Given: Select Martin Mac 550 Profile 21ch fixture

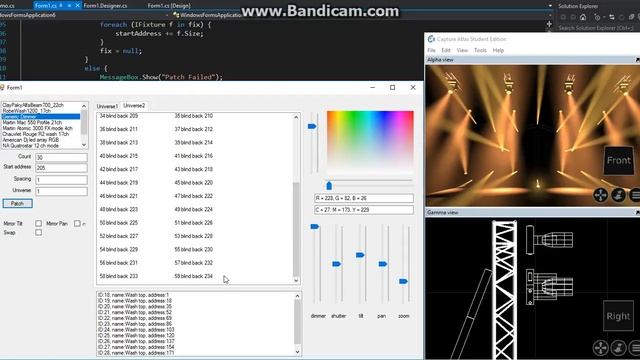Looking at the screenshot, I should click(x=32, y=122).
